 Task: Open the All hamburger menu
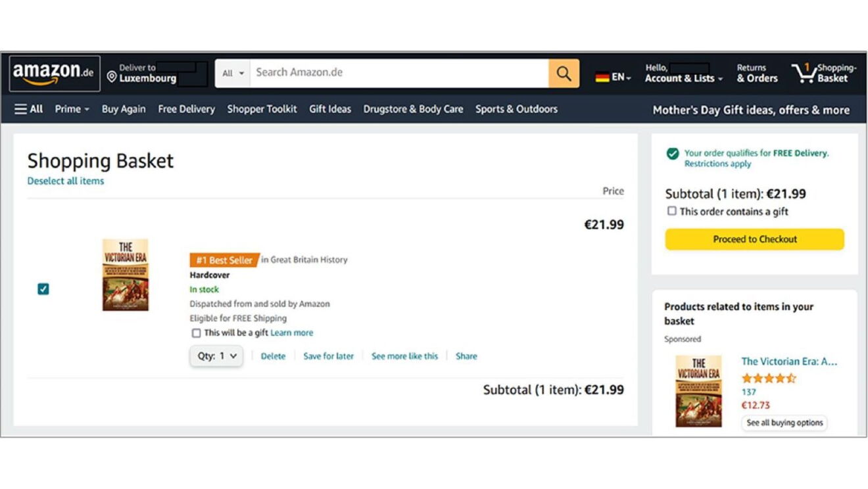(x=29, y=109)
